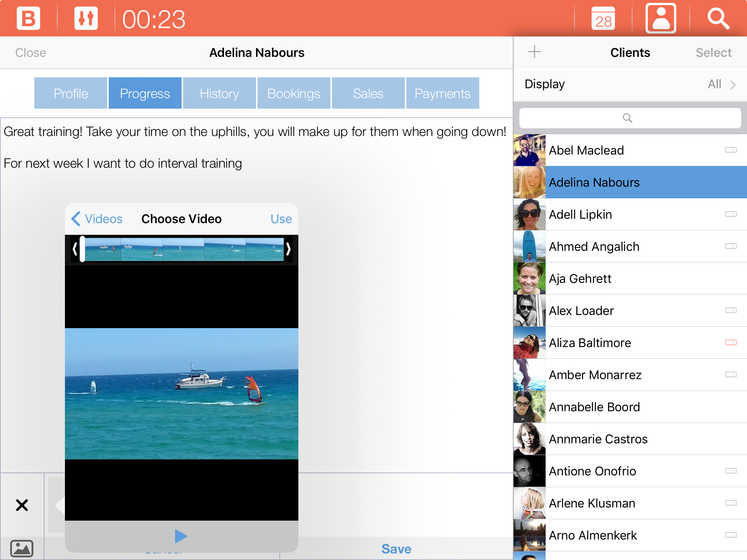This screenshot has height=560, width=747.
Task: Go back to Videos list
Action: click(x=97, y=219)
